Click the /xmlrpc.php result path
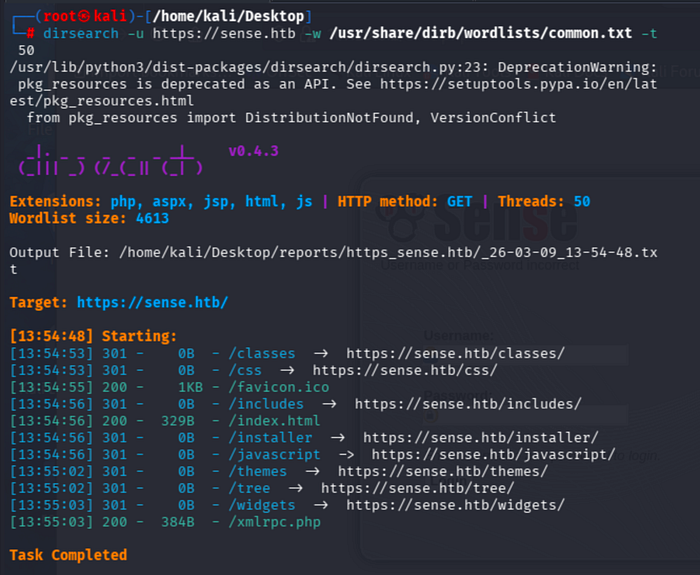This screenshot has height=575, width=700. point(274,522)
